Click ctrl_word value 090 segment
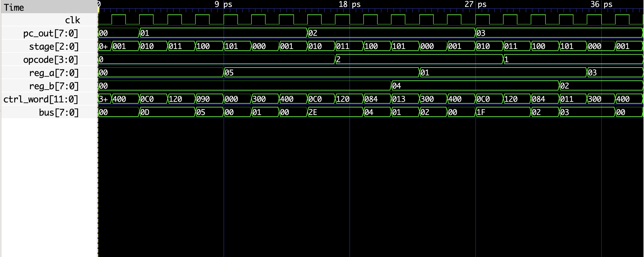Image resolution: width=644 pixels, height=257 pixels. pyautogui.click(x=209, y=99)
